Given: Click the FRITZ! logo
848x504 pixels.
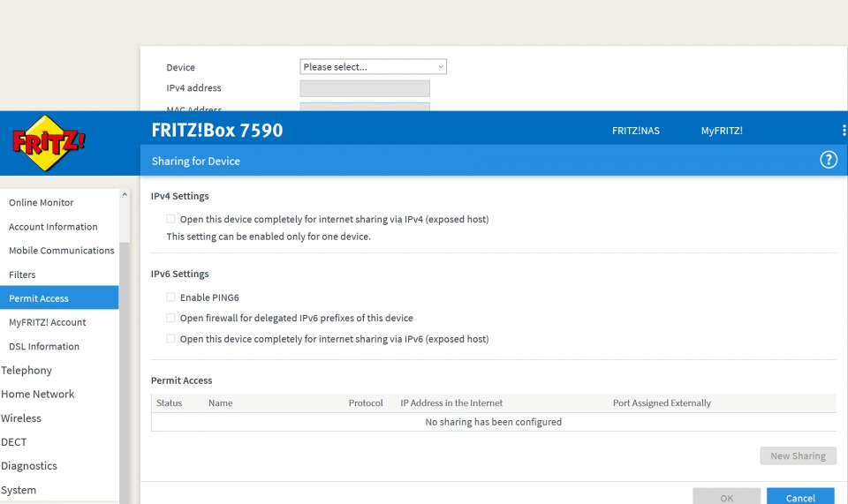Looking at the screenshot, I should click(49, 143).
